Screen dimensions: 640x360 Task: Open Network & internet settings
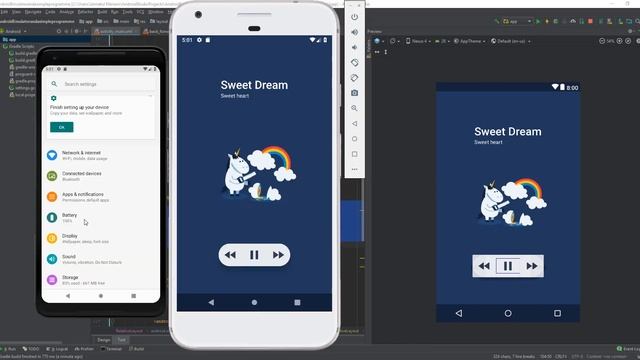pyautogui.click(x=101, y=155)
